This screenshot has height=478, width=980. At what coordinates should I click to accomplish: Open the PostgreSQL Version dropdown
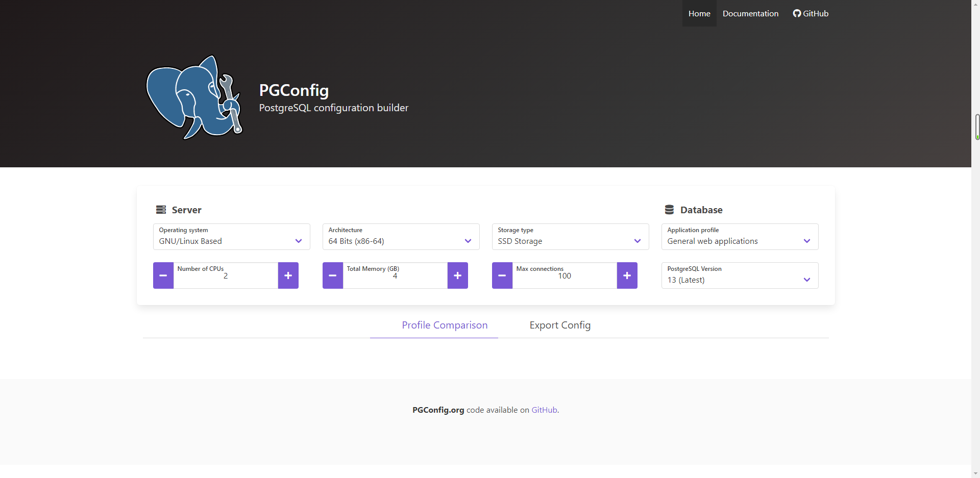[x=740, y=275]
